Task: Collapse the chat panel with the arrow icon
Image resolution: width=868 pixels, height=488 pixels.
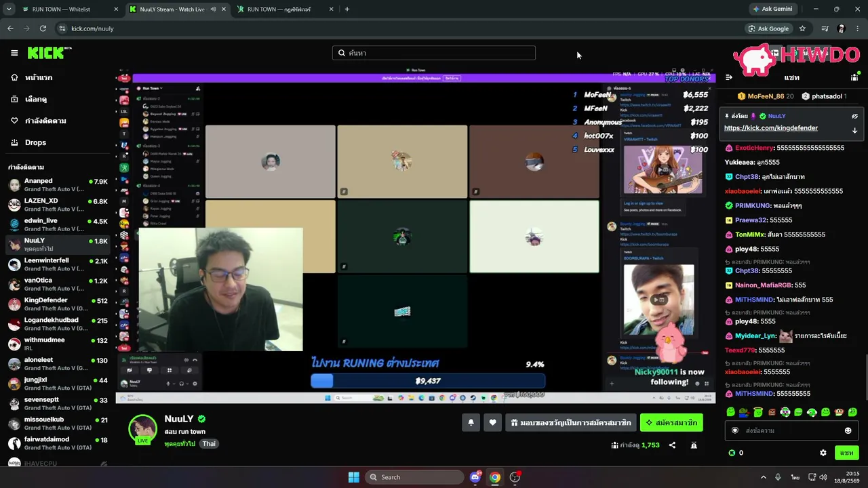Action: 729,77
